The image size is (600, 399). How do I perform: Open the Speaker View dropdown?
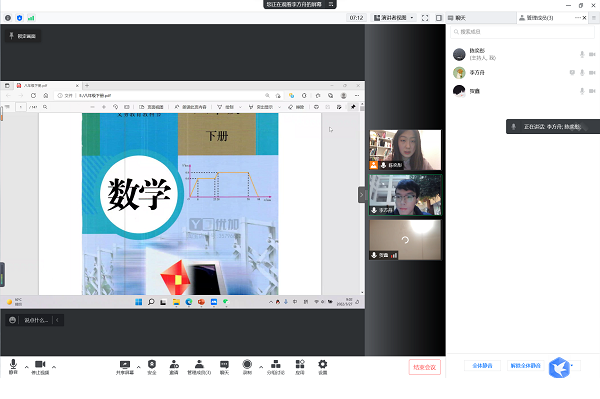(394, 18)
